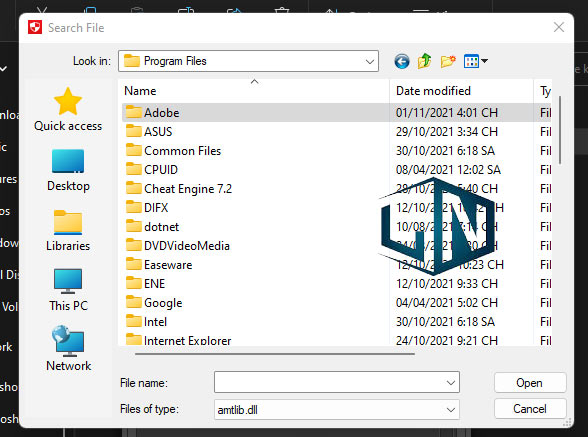The height and width of the screenshot is (437, 588).
Task: Create a new folder
Action: tap(448, 61)
